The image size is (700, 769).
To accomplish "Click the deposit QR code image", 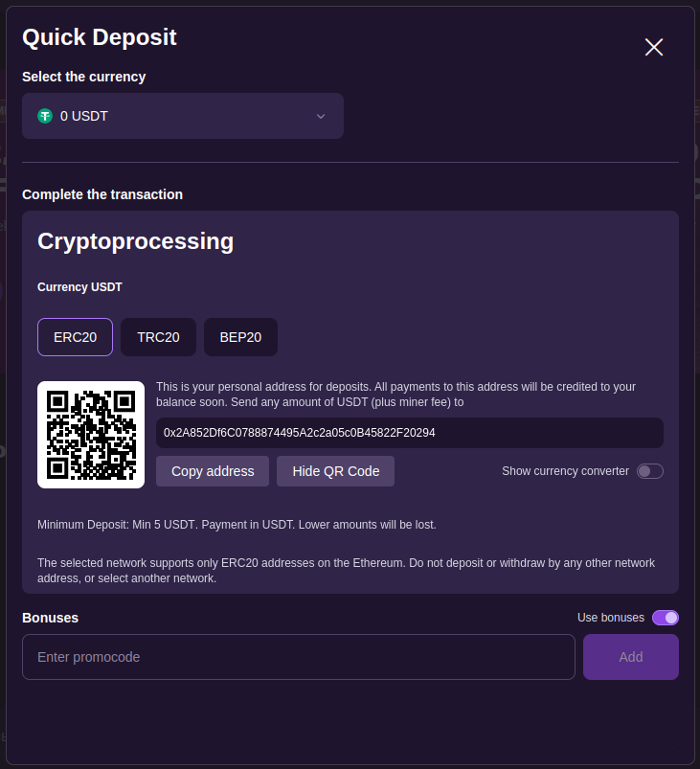I will click(x=91, y=435).
